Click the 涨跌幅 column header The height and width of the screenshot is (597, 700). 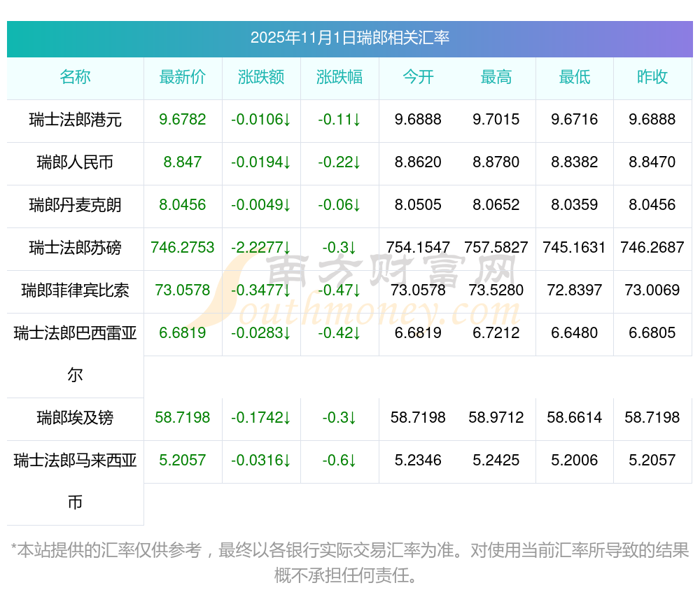tap(339, 77)
